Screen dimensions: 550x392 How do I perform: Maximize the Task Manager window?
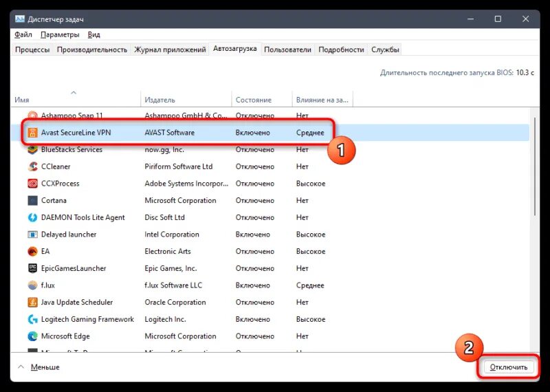coord(498,19)
